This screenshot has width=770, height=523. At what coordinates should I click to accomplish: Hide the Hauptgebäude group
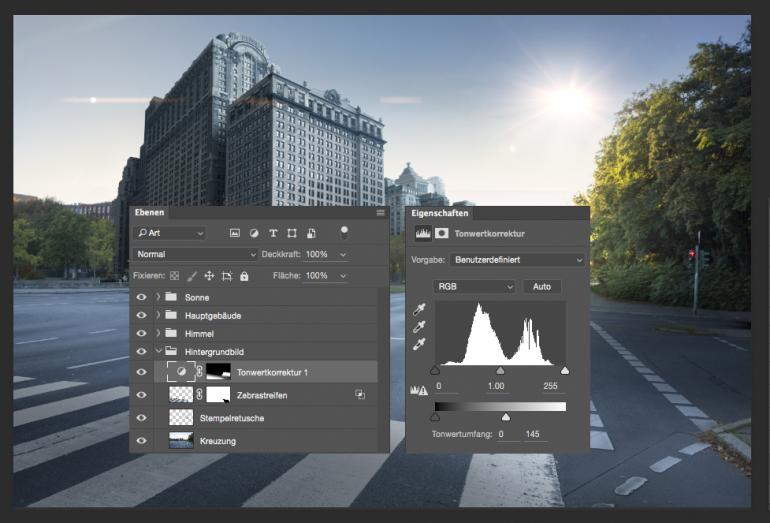(141, 315)
